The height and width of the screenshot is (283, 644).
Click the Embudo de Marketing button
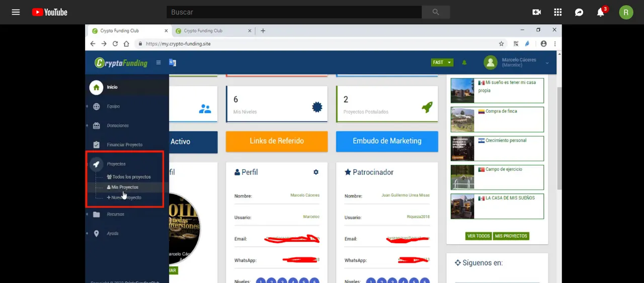tap(387, 141)
